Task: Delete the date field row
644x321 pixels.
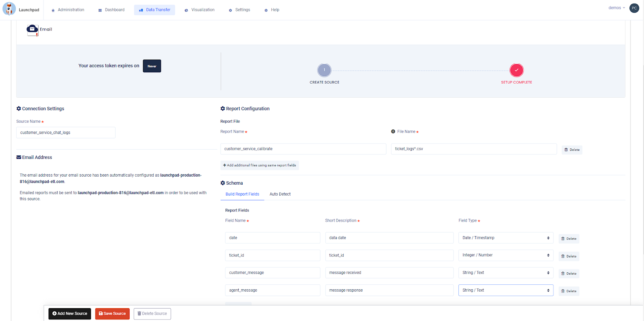Action: pyautogui.click(x=569, y=239)
